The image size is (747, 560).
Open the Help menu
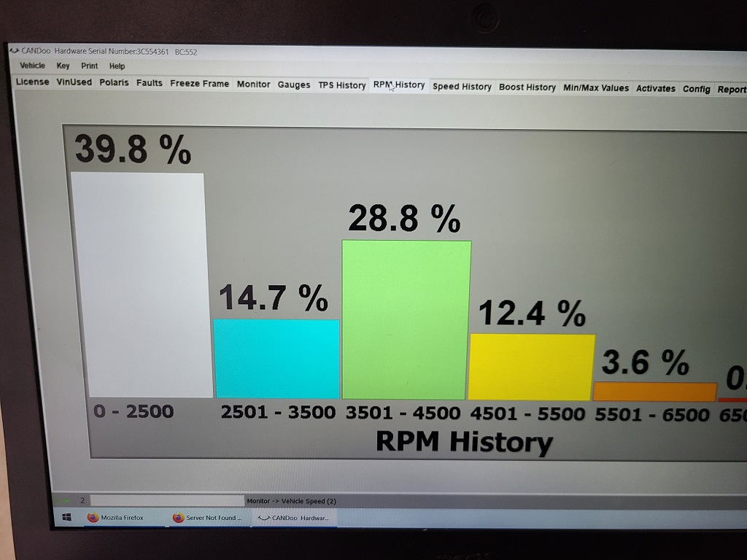117,66
